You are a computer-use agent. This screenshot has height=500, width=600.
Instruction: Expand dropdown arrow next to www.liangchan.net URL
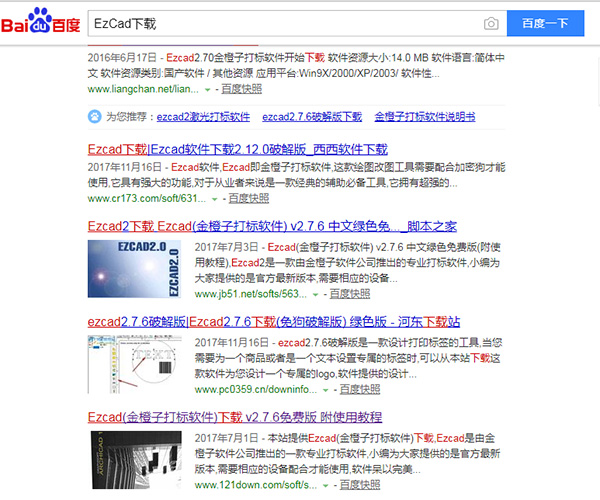[207, 90]
